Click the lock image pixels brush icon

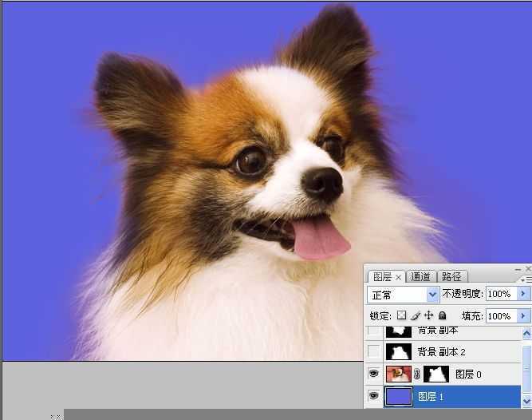pyautogui.click(x=416, y=315)
